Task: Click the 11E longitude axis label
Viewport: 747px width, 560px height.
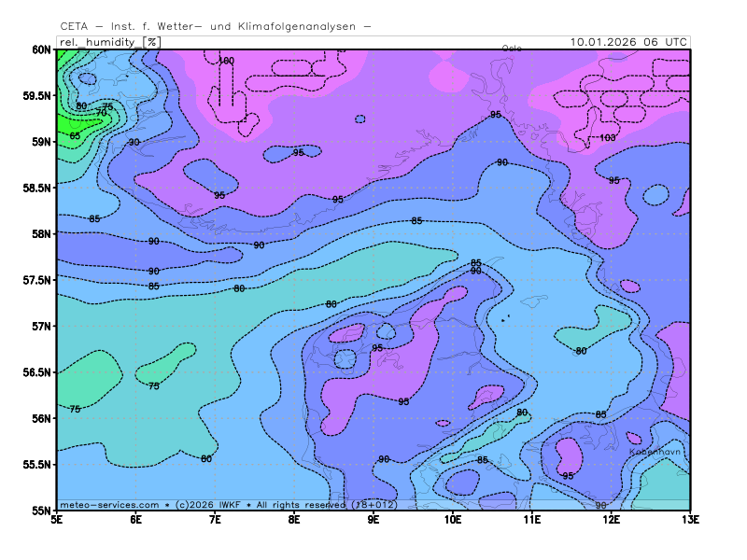Action: pos(531,520)
